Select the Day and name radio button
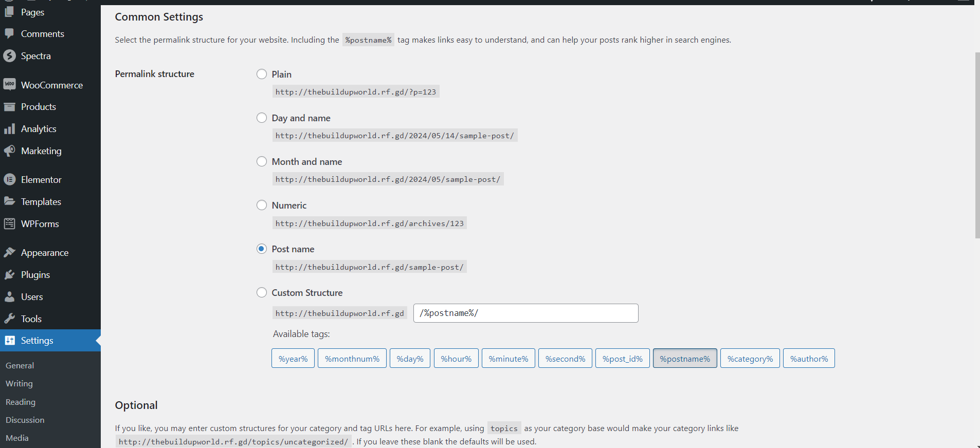Image resolution: width=980 pixels, height=448 pixels. (262, 118)
